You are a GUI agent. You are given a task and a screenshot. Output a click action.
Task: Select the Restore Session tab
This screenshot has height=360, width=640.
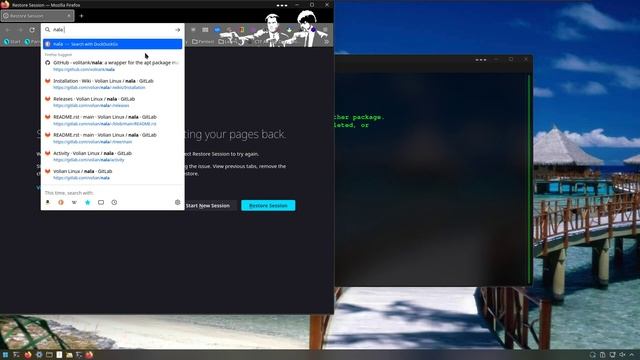(37, 16)
